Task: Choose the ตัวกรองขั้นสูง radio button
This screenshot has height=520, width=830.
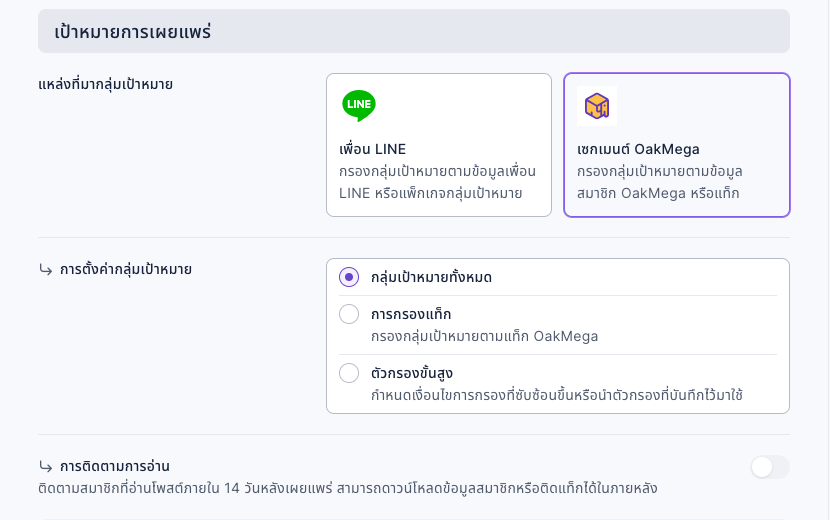Action: tap(349, 373)
